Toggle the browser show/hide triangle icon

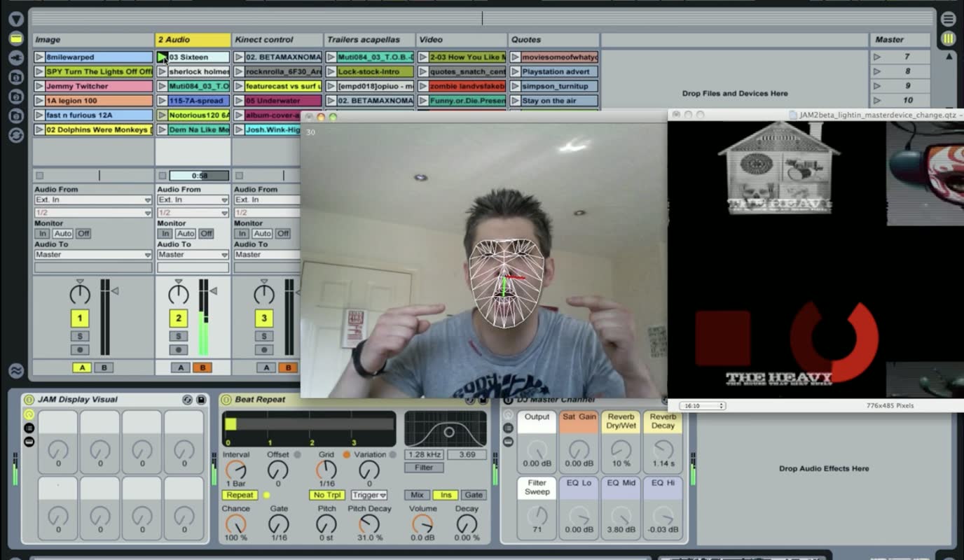tap(16, 20)
